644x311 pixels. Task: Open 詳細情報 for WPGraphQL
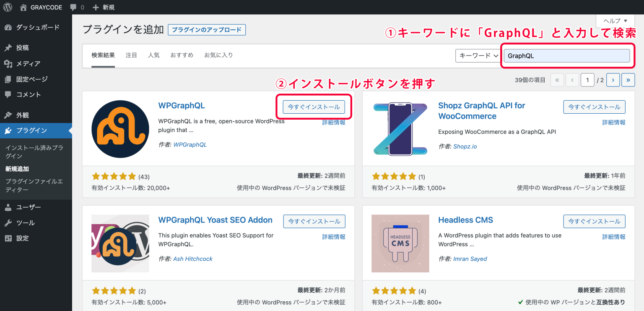click(x=334, y=122)
